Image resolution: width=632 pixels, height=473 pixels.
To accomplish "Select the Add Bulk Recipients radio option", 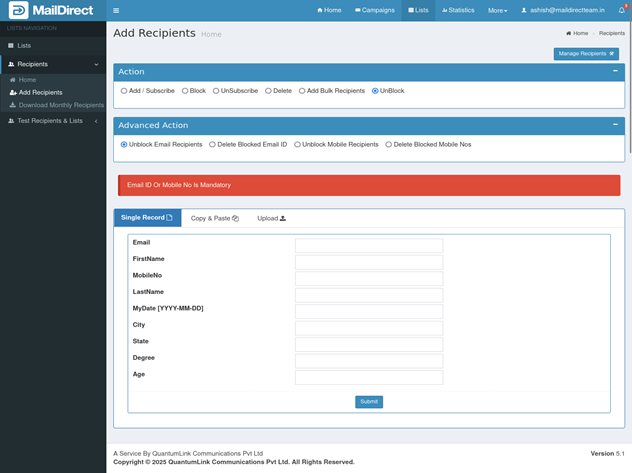I will (302, 91).
